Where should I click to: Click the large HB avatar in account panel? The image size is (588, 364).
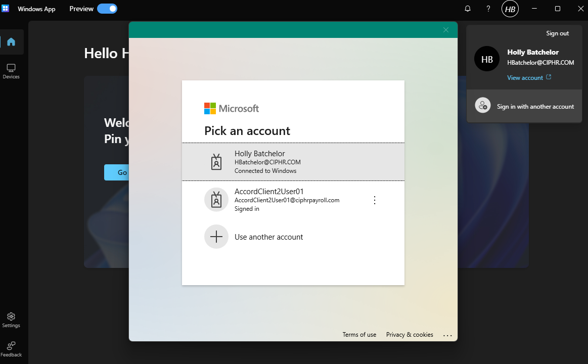click(x=487, y=59)
